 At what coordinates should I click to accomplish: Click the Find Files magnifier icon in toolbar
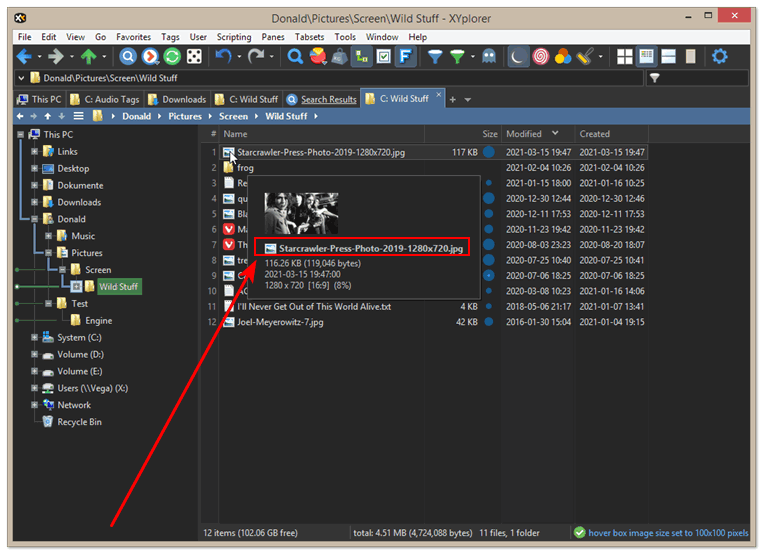coord(296,57)
